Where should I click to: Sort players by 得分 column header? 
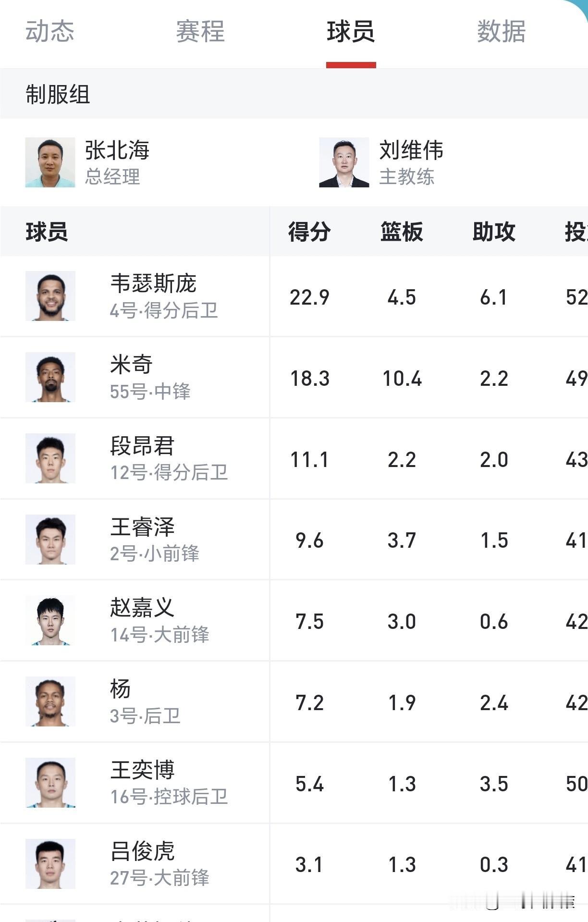click(x=309, y=232)
